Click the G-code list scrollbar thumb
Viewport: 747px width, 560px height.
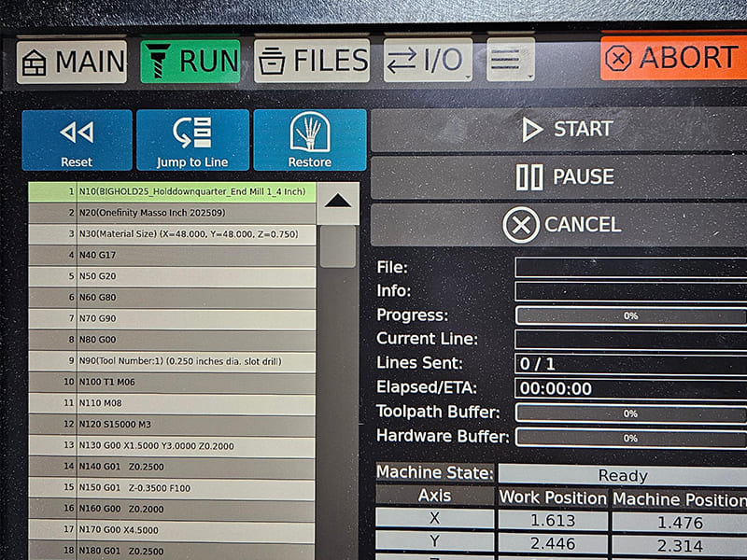click(338, 246)
